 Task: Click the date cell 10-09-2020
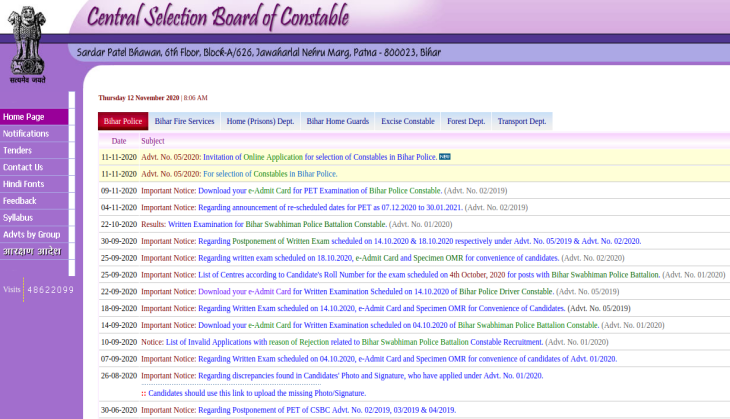119,341
